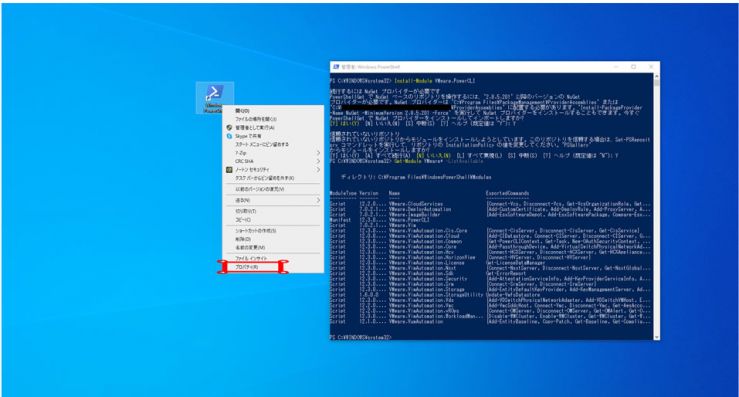
Task: Choose 開く(O) from the context menu
Action: pos(273,111)
